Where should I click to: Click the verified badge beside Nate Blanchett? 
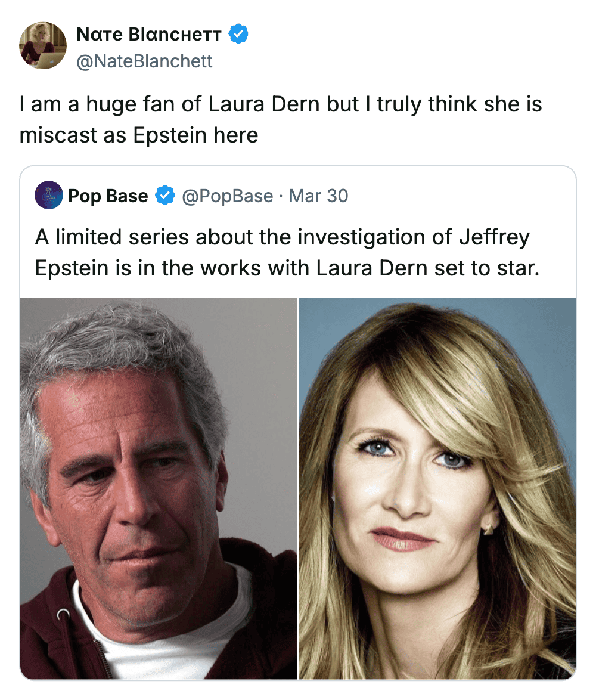[x=239, y=35]
